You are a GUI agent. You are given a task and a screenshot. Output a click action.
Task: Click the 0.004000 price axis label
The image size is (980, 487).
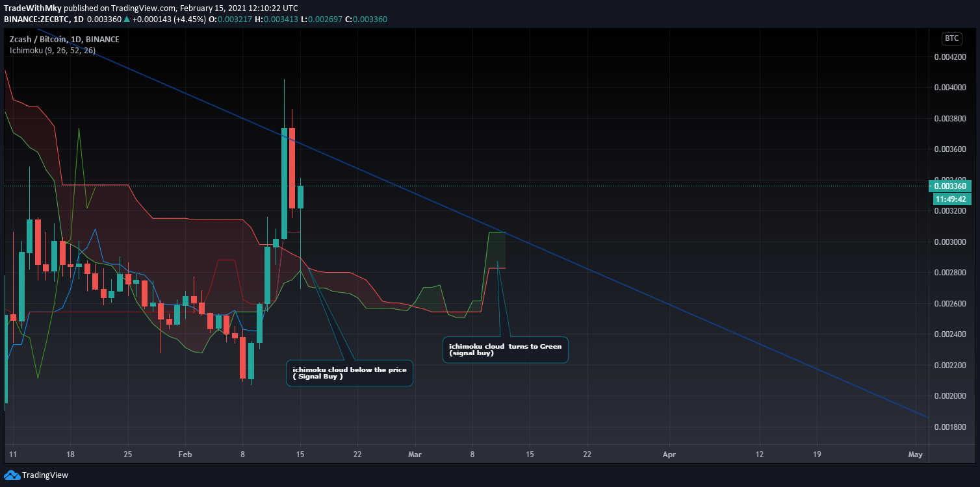(x=949, y=88)
